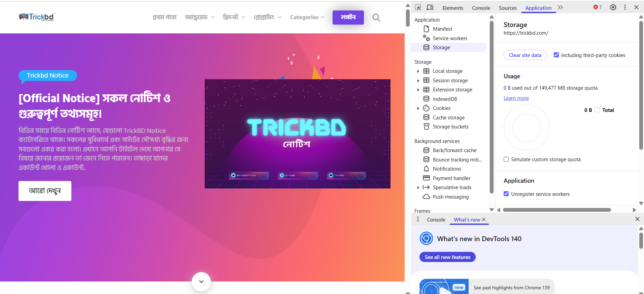Click the horizontal scrollbar in Storage pane
This screenshot has width=644, height=294.
(x=556, y=210)
